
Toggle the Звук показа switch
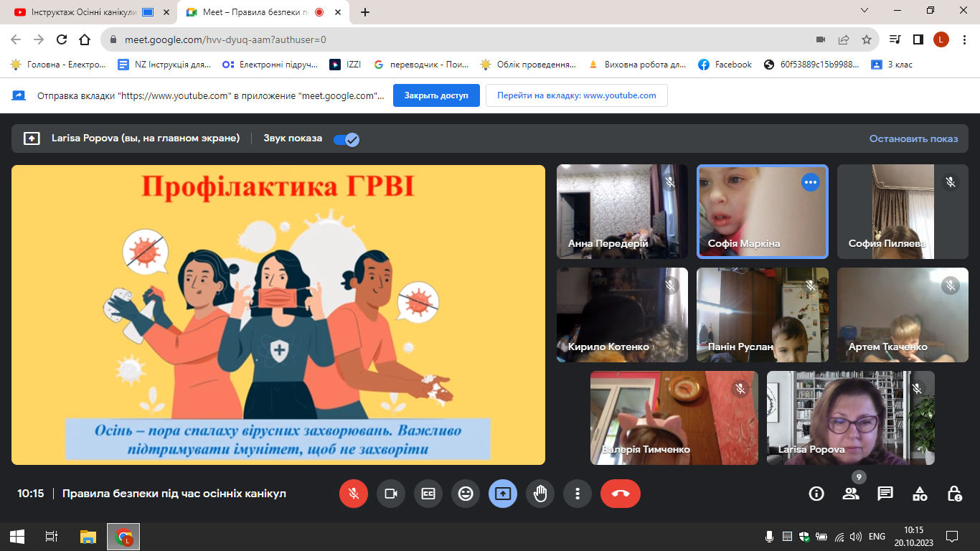point(347,139)
